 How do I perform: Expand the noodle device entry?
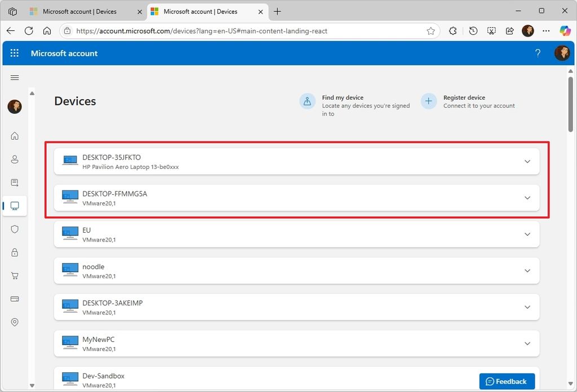tap(527, 270)
